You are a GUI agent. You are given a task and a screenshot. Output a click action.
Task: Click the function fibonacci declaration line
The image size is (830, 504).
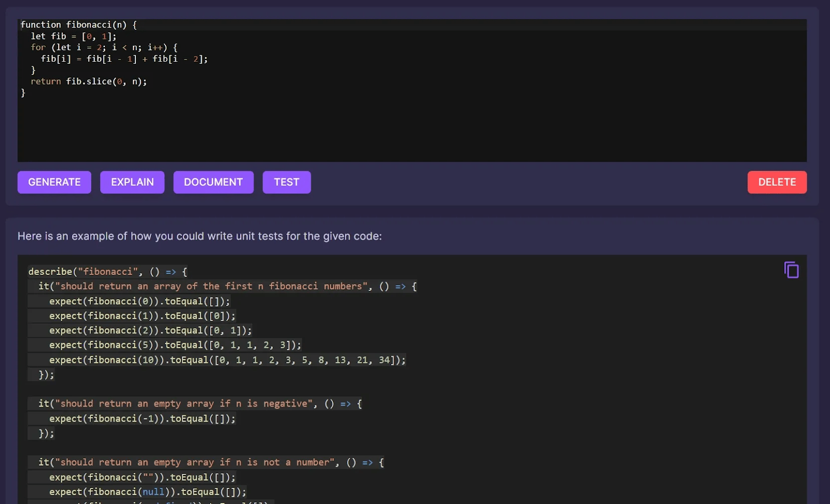[x=78, y=24]
